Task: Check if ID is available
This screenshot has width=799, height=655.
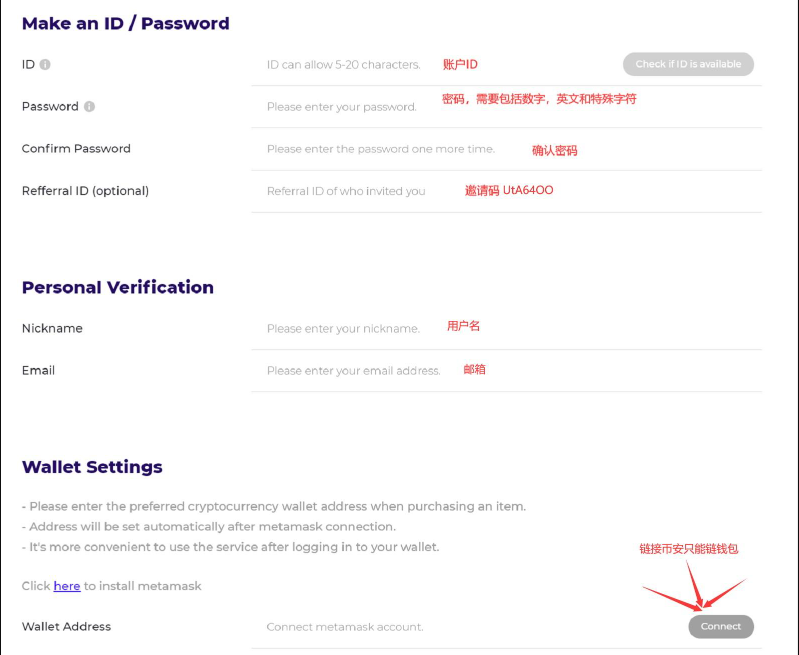Action: point(688,64)
